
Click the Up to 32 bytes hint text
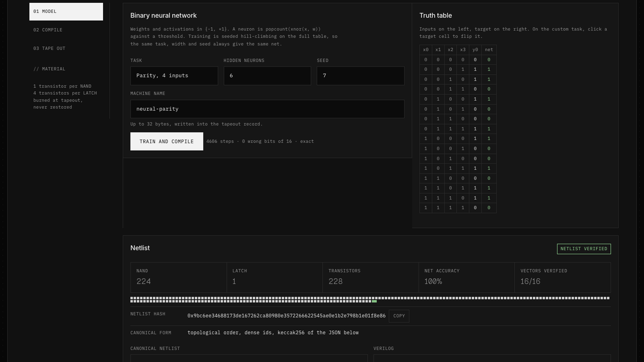pos(196,124)
